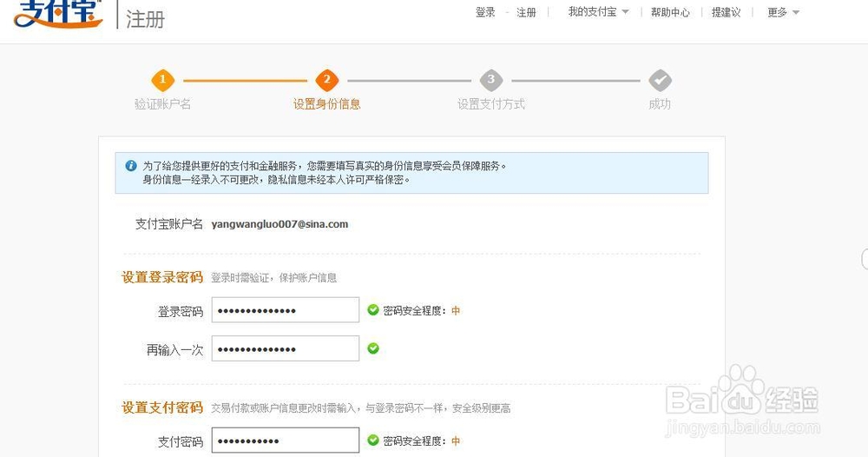Expand the 更多 dropdown arrow
Image resolution: width=868 pixels, height=457 pixels.
795,12
